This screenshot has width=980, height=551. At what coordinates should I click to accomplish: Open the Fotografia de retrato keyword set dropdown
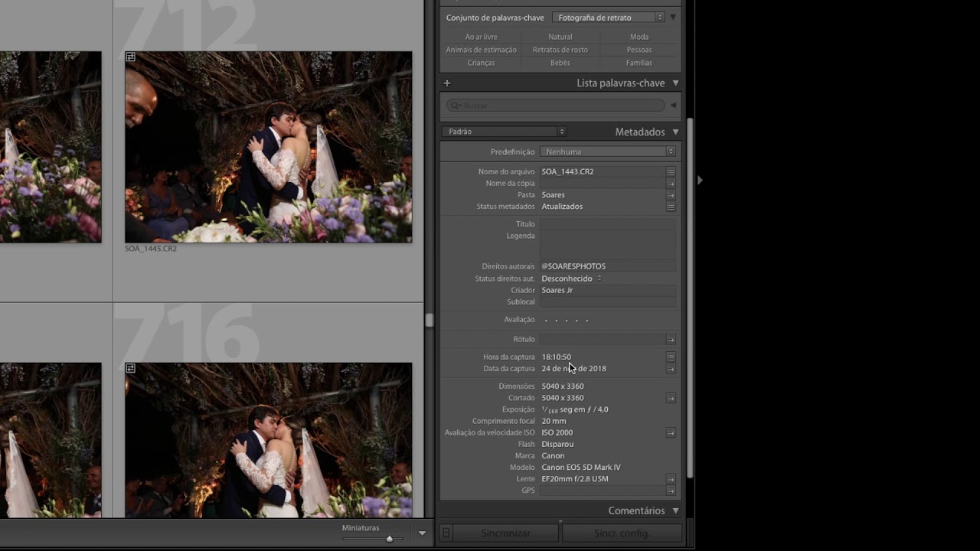click(x=608, y=18)
